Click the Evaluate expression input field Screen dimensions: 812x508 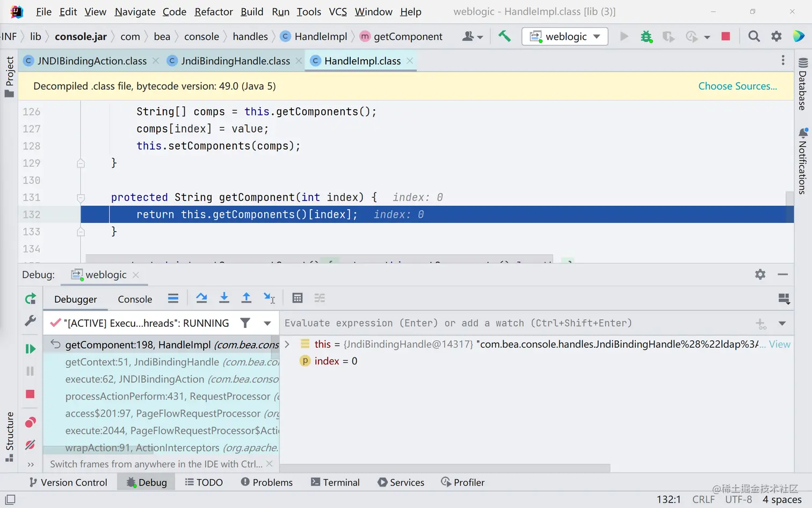516,323
